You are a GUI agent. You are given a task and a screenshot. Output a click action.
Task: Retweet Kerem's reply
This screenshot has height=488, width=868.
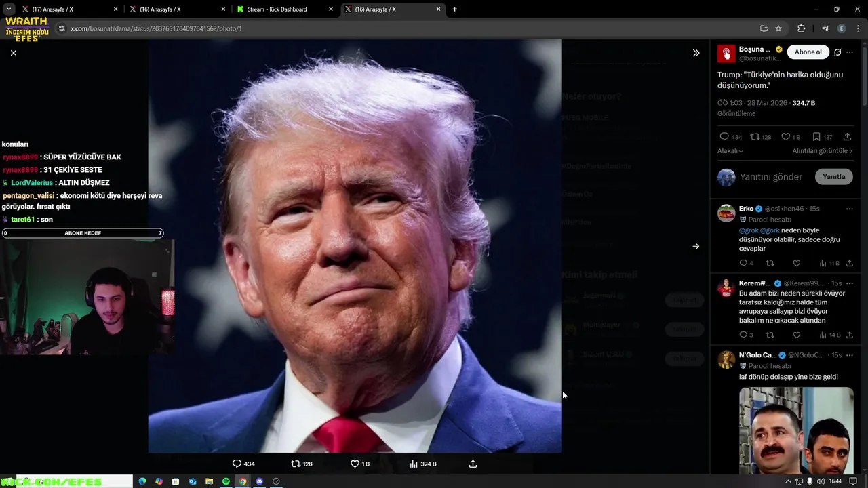770,335
